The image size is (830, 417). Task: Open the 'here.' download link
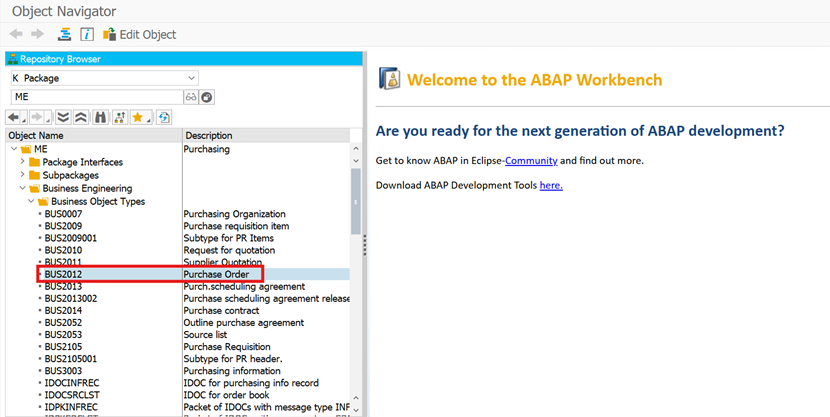551,185
